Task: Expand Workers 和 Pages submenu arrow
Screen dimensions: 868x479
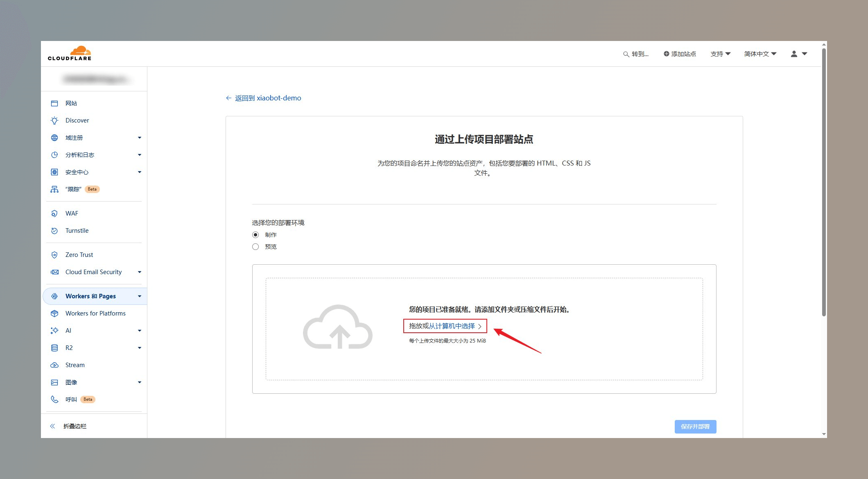Action: [x=140, y=296]
